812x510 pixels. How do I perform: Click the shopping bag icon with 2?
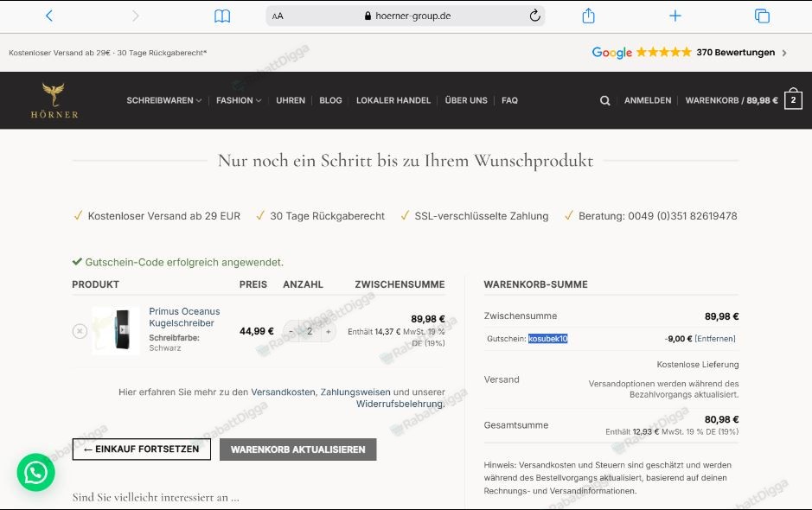[793, 99]
